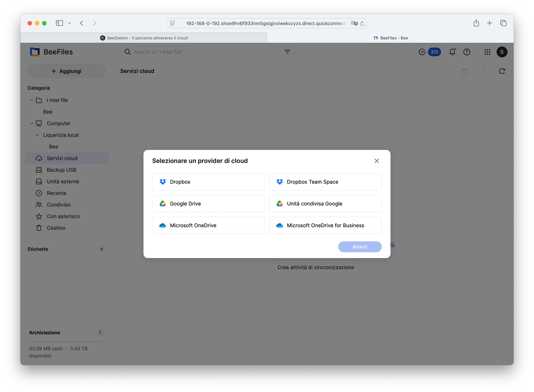Collapse the I miei file tree

pos(32,100)
